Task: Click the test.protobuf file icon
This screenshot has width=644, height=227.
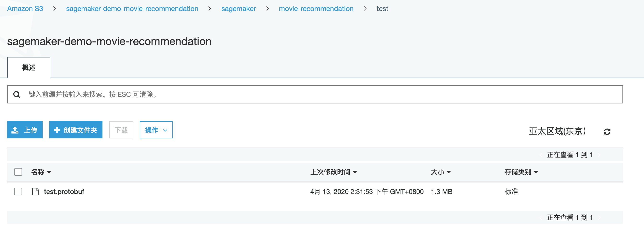Action: pos(35,192)
